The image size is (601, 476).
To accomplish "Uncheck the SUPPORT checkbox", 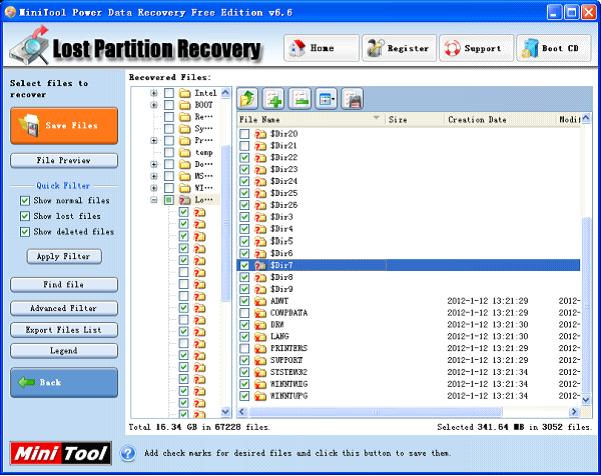I will 244,360.
